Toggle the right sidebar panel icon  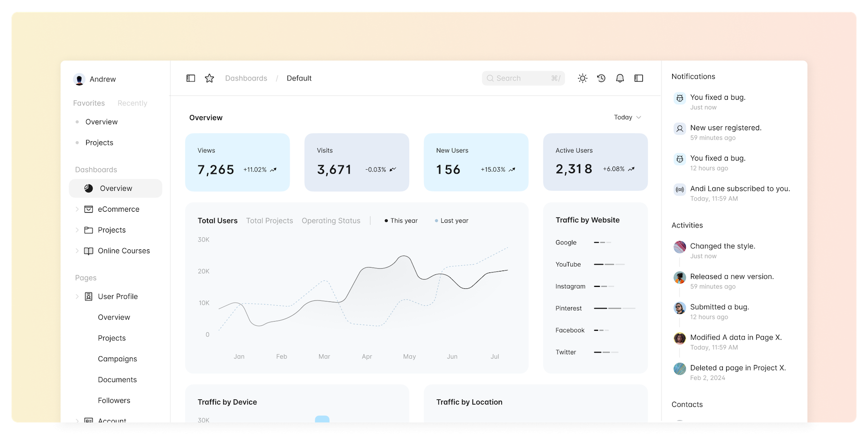click(638, 78)
